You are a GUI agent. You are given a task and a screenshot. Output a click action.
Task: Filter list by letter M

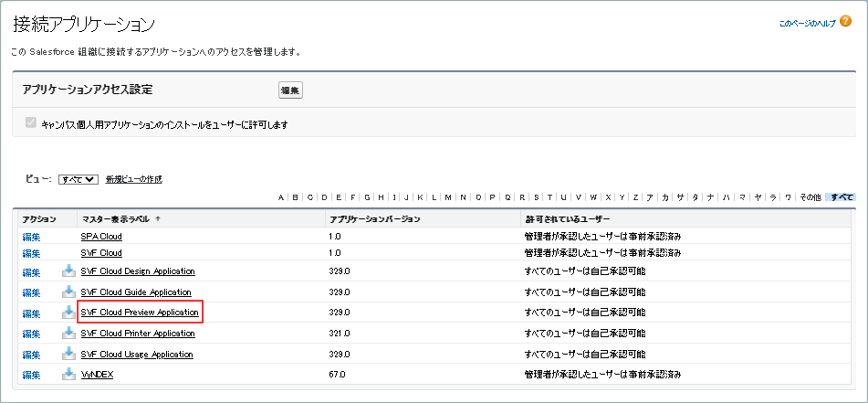448,197
